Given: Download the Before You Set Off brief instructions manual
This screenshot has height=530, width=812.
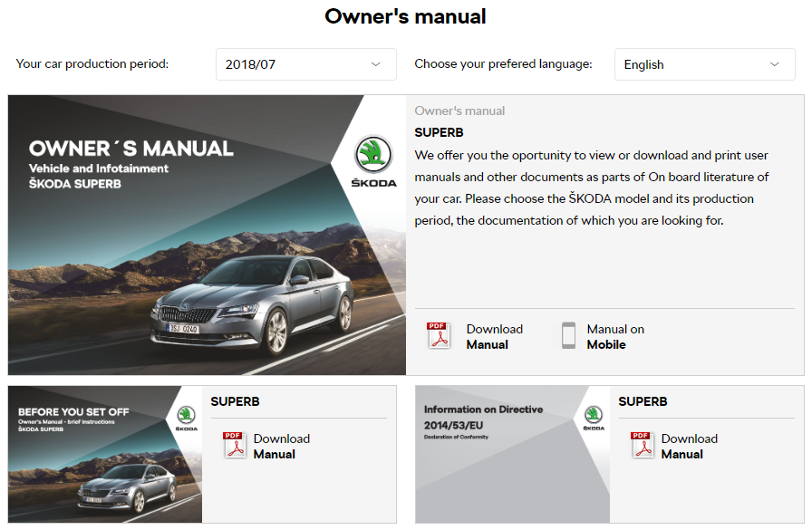Looking at the screenshot, I should click(281, 446).
